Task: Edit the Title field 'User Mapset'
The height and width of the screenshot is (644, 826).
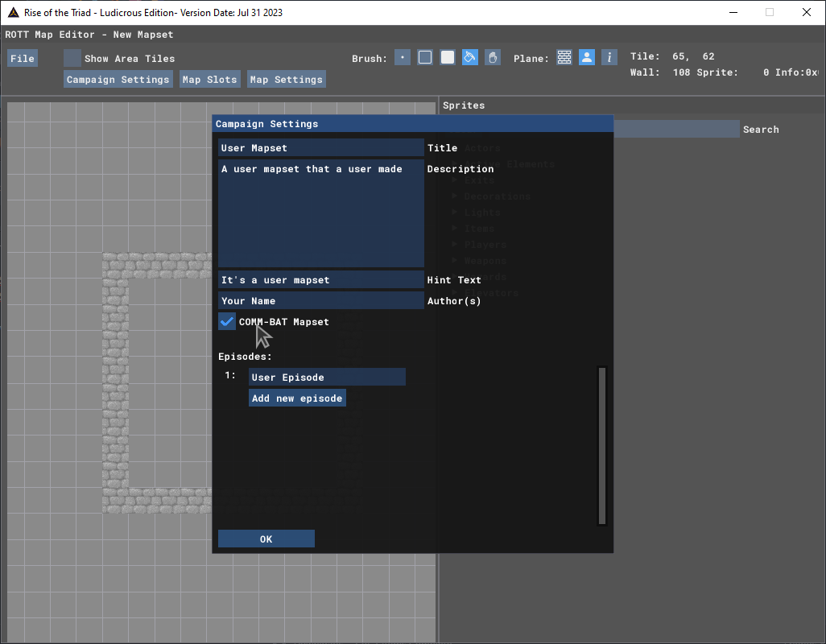Action: click(320, 148)
